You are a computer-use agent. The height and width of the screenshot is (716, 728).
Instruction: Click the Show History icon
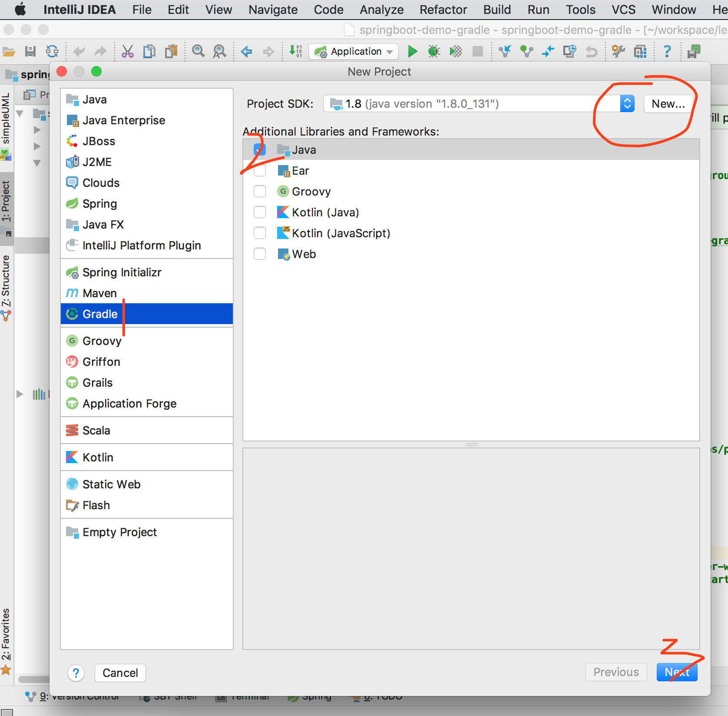pos(569,52)
